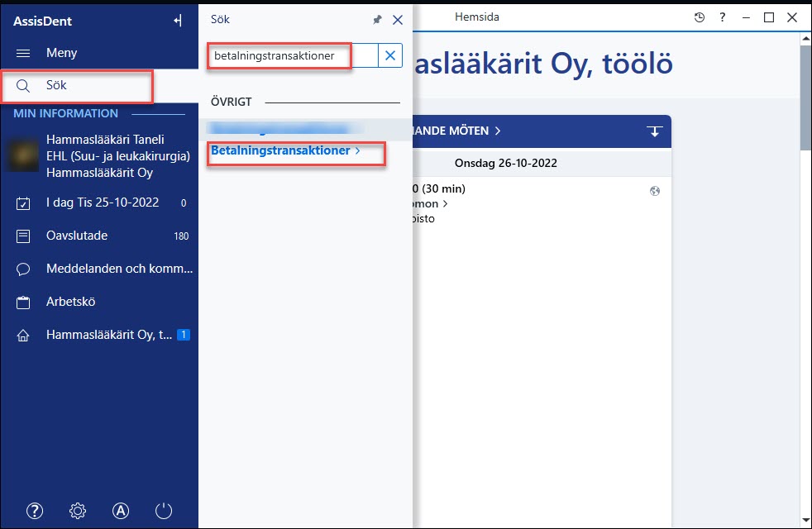Click the circled A icon in sidebar
The width and height of the screenshot is (812, 529).
[x=121, y=511]
